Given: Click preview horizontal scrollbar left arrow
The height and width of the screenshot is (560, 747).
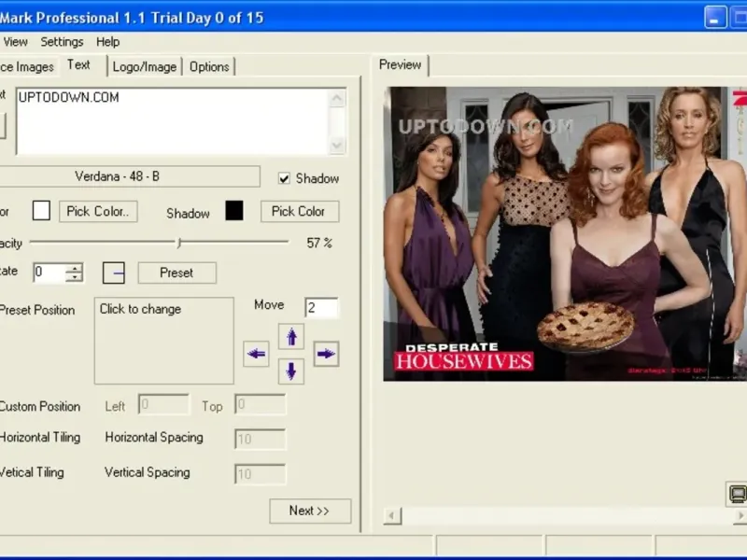Looking at the screenshot, I should point(392,516).
